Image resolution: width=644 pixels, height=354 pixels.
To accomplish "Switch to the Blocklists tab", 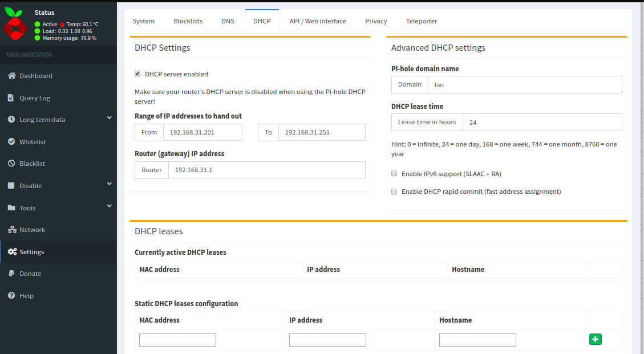I will click(188, 21).
